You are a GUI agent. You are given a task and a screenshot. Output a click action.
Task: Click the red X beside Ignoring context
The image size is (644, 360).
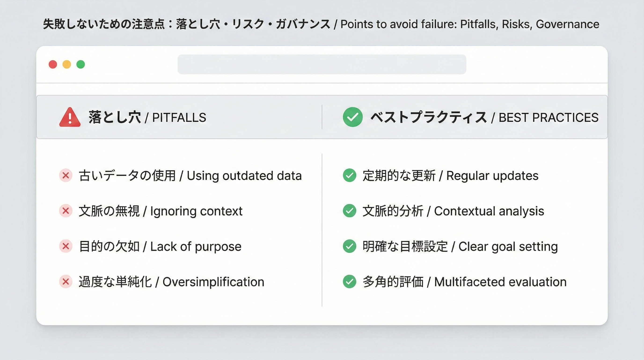tap(66, 211)
